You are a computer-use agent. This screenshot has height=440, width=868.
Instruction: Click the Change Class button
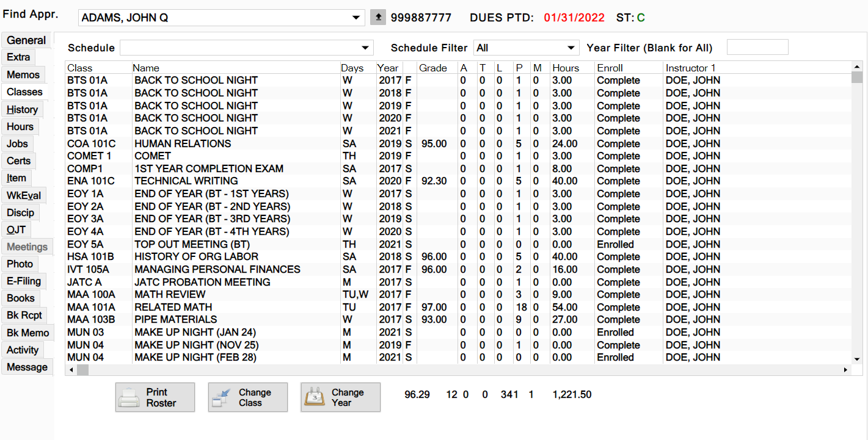(x=248, y=397)
